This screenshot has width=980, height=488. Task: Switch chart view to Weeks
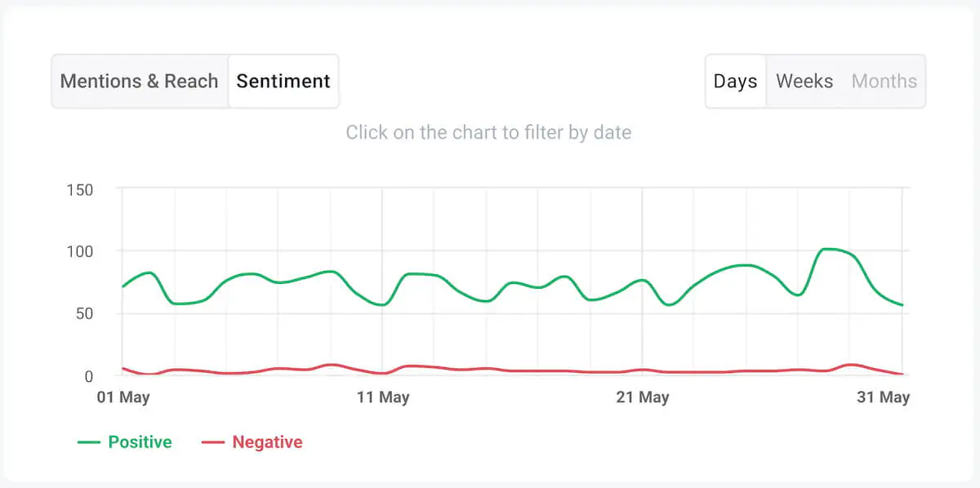tap(804, 81)
